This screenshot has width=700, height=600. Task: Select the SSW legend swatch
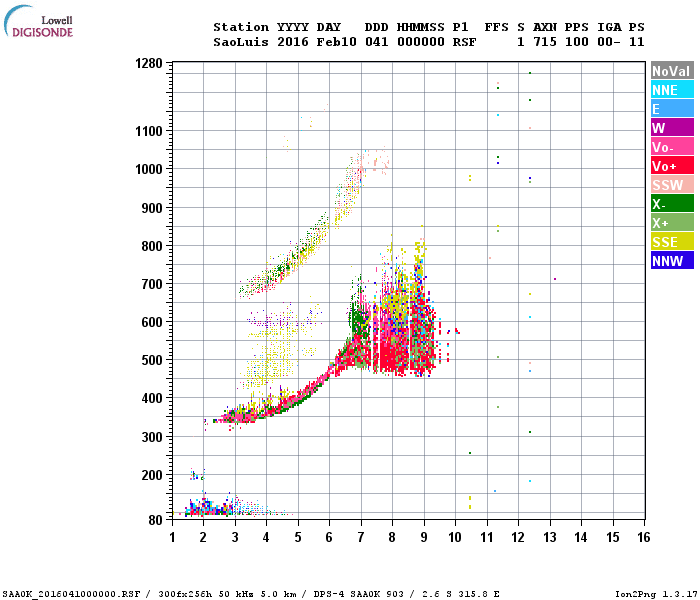point(672,185)
